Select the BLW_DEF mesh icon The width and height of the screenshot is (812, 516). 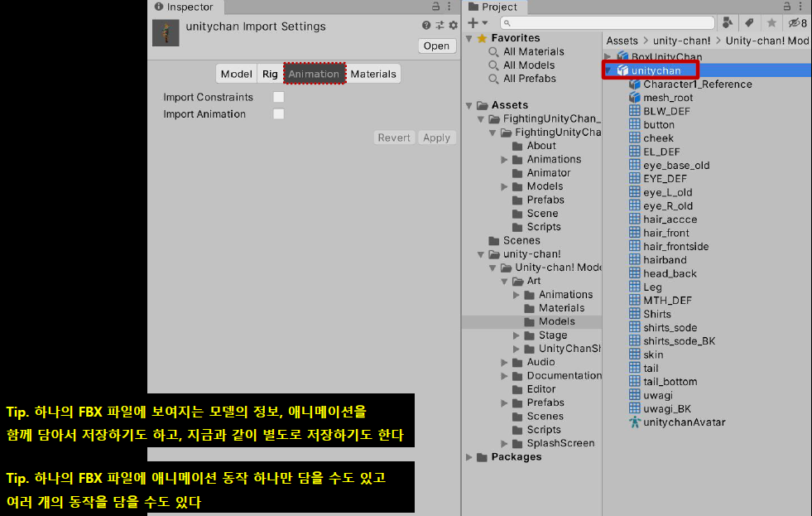(x=635, y=110)
